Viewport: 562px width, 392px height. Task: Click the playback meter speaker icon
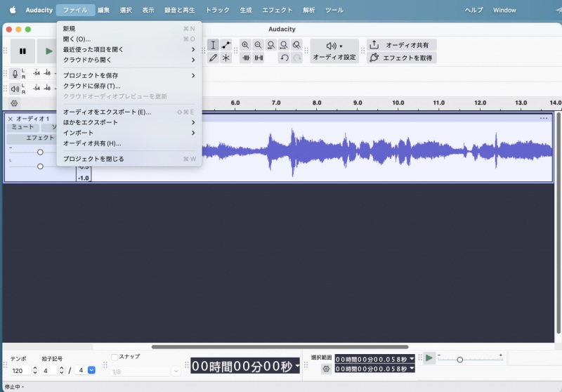[15, 89]
